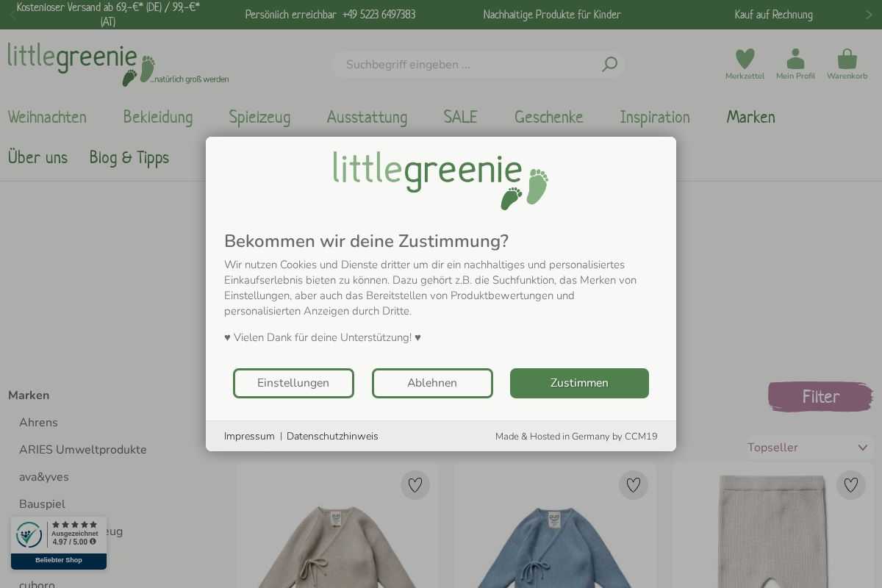
Task: Add blue wrap cardigan to wishlist
Action: coord(634,485)
